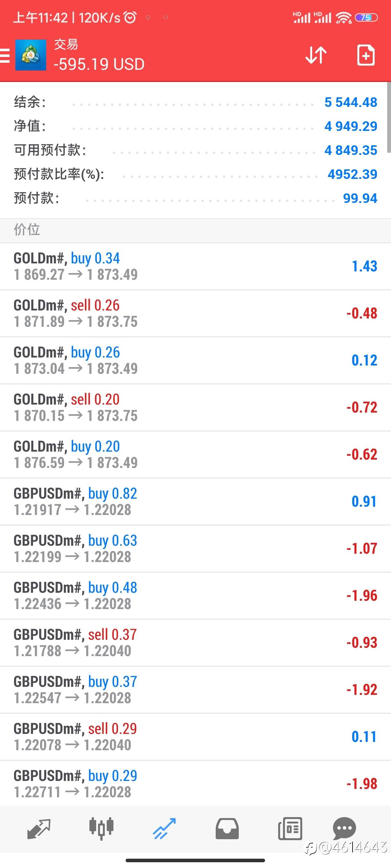The width and height of the screenshot is (391, 868).
Task: Select GOLDm# buy 0.34 position
Action: pyautogui.click(x=195, y=266)
